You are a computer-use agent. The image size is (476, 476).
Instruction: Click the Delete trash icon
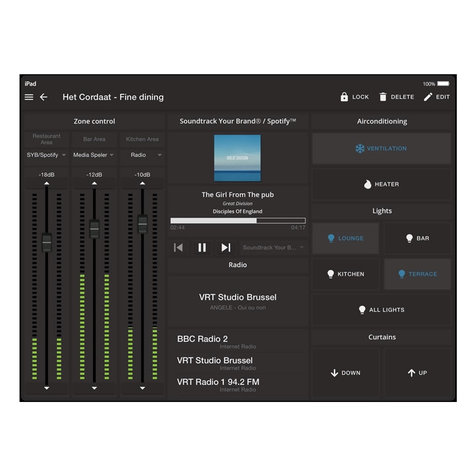pos(383,97)
